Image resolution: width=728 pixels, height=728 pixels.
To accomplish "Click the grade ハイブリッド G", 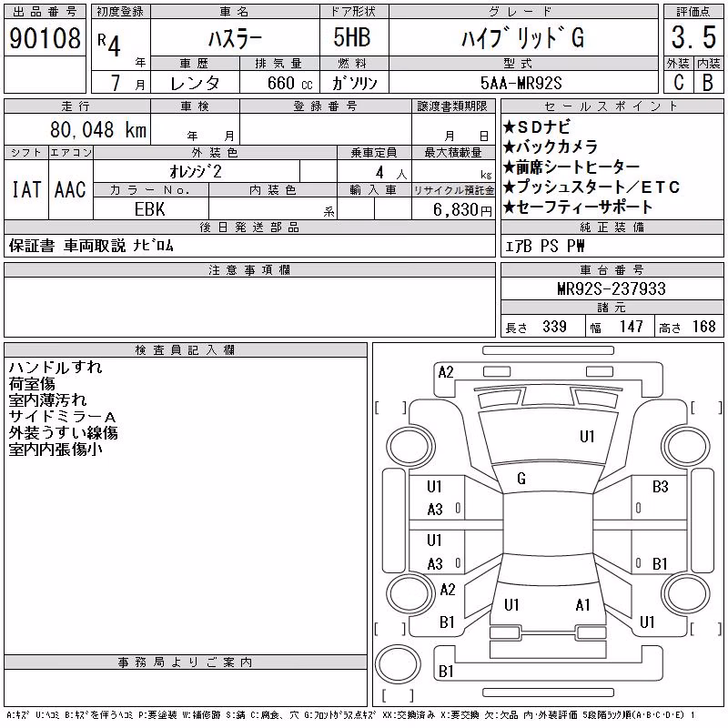I will 522,38.
